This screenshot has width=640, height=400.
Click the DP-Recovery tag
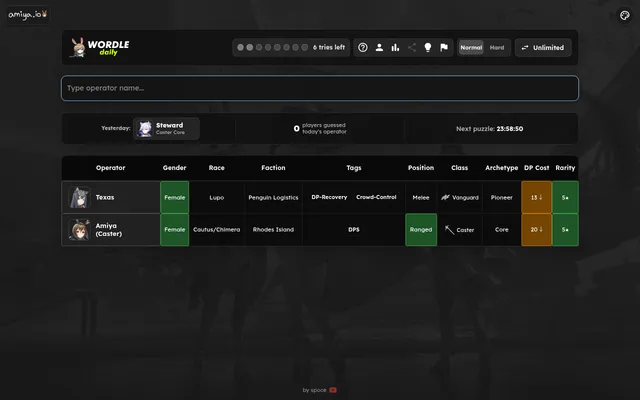(329, 197)
